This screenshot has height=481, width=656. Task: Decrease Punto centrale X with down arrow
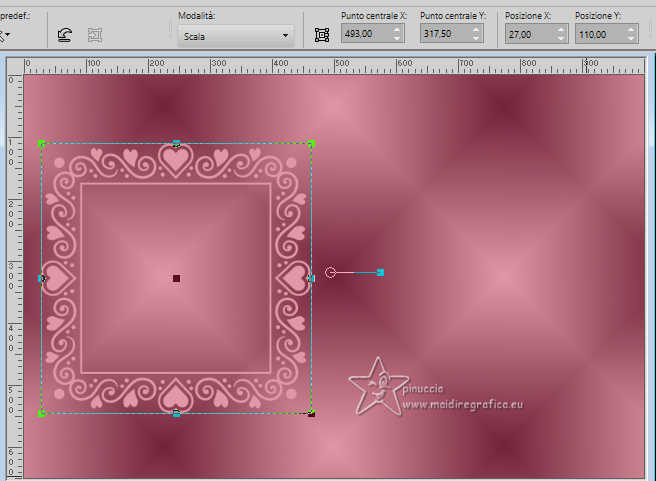(397, 38)
